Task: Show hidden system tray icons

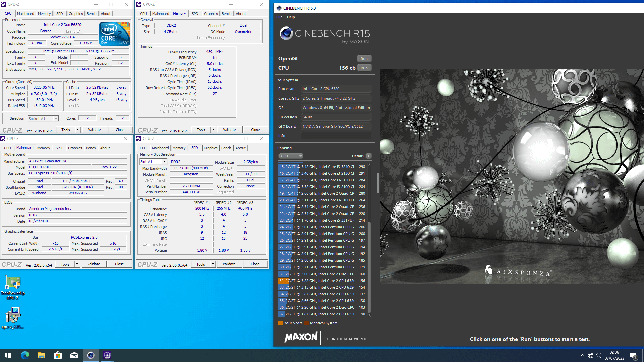Action: pos(583,355)
